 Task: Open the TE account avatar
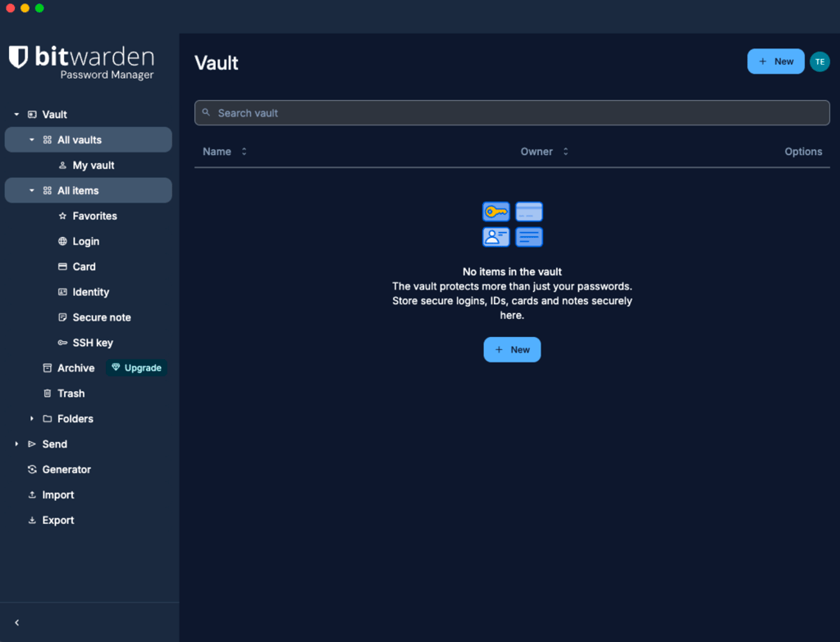pos(819,61)
